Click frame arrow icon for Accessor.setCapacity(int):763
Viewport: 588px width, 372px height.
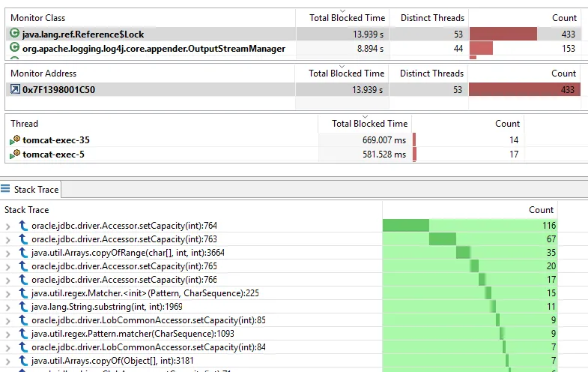coord(23,239)
